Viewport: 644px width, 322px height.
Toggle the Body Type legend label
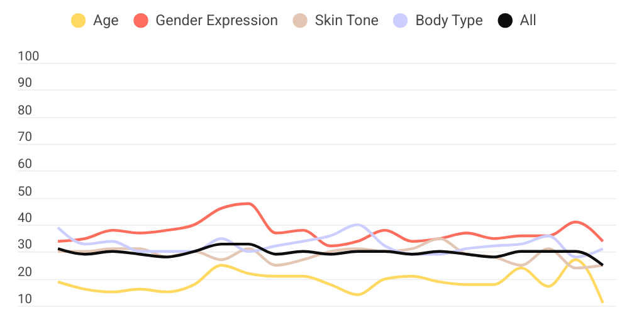point(449,21)
